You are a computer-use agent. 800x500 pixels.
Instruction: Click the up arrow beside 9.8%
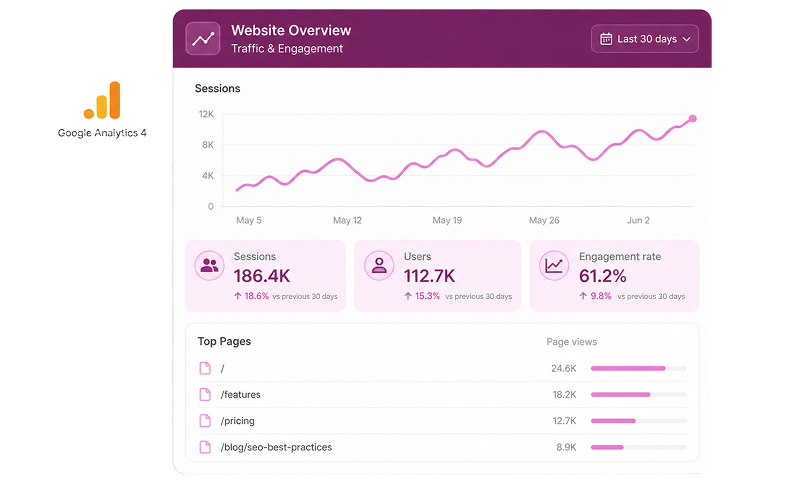tap(583, 296)
